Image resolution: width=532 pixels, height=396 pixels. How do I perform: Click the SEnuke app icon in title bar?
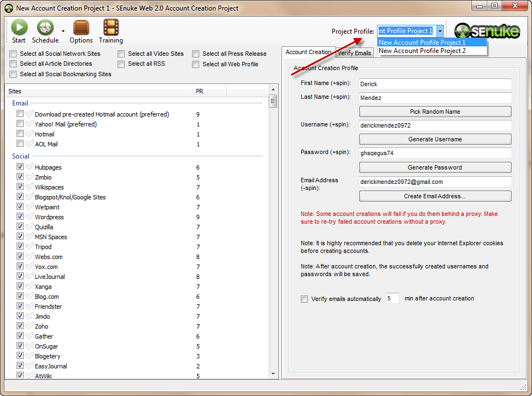[x=8, y=8]
